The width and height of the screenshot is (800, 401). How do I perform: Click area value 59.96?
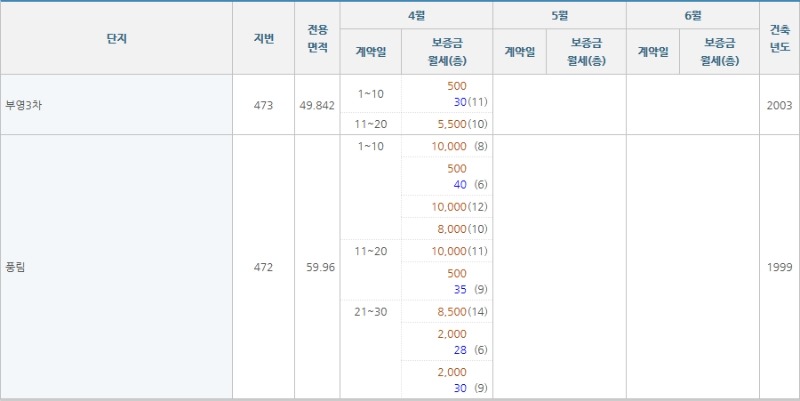tap(320, 267)
